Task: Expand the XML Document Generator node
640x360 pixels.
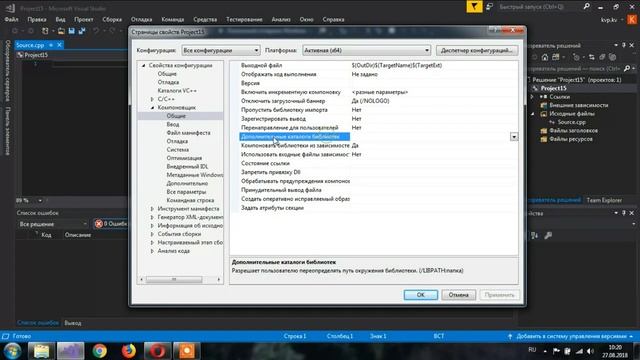Action: [153, 218]
